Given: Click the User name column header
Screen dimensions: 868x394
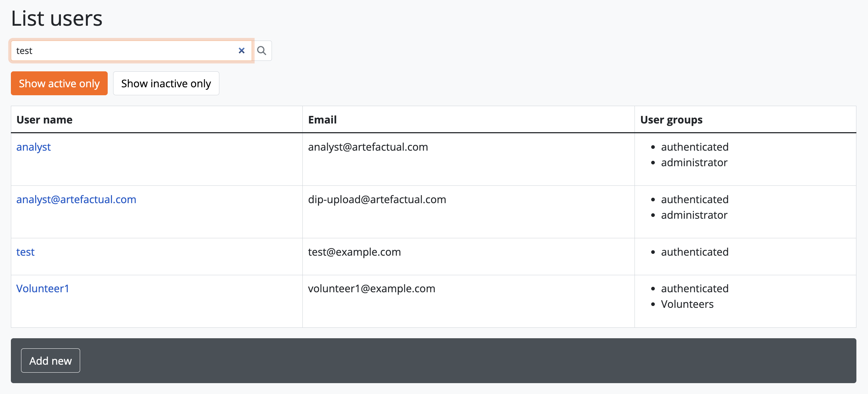Looking at the screenshot, I should [x=45, y=120].
